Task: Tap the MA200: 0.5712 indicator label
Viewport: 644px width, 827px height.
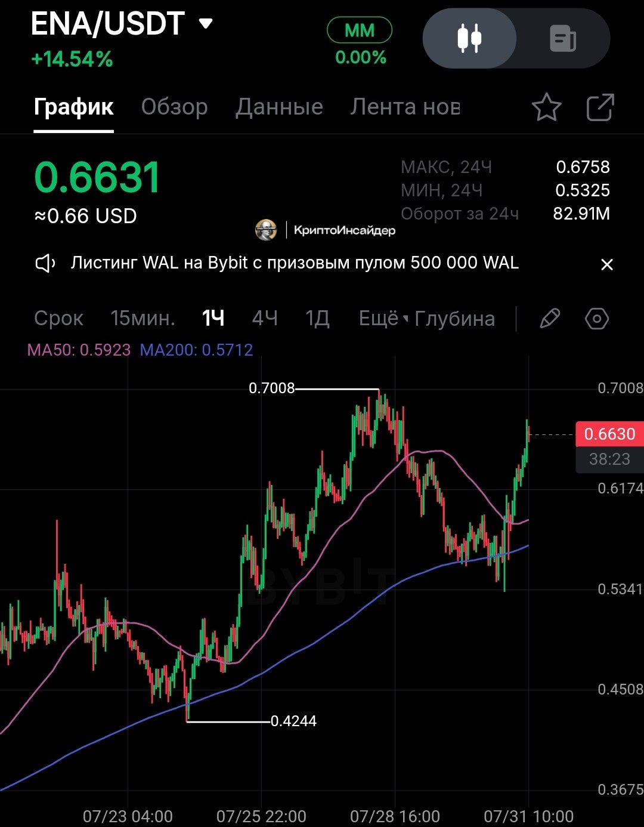Action: point(196,350)
